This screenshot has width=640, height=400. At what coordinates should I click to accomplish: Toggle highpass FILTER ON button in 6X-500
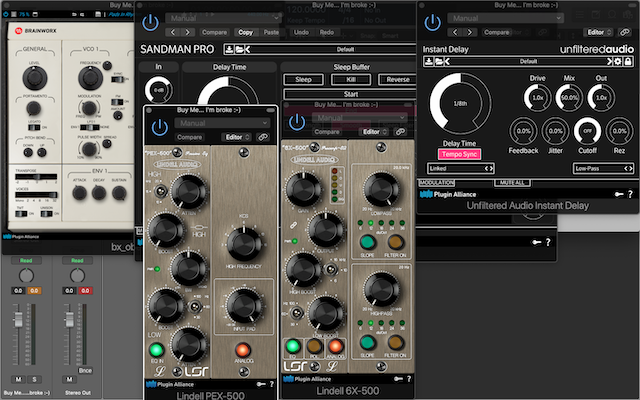tap(395, 342)
